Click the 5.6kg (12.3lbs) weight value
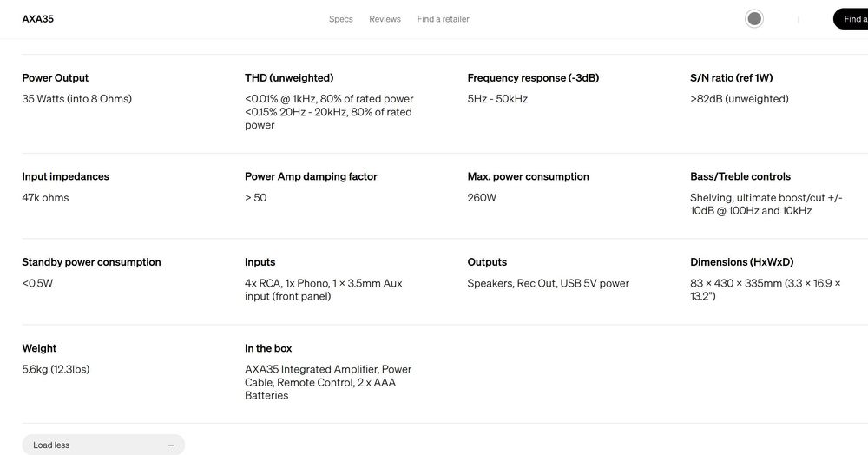Screen dimensions: 868x455 [x=56, y=369]
